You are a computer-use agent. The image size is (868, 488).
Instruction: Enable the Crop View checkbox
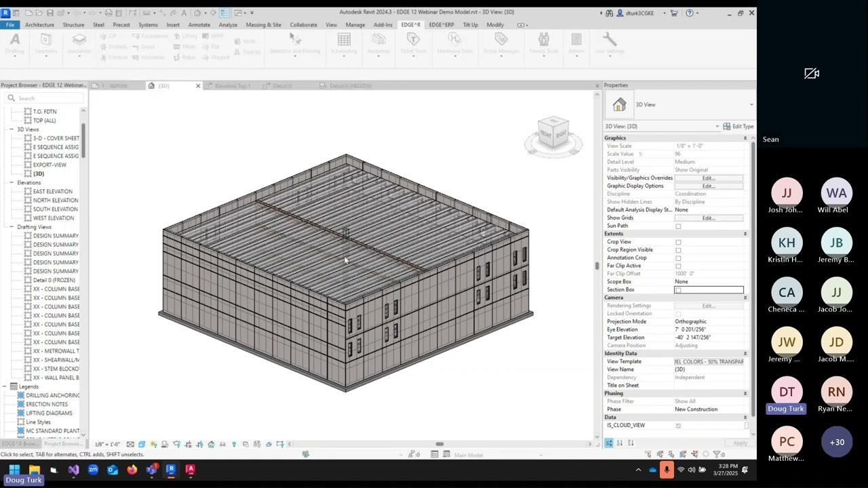pos(678,242)
